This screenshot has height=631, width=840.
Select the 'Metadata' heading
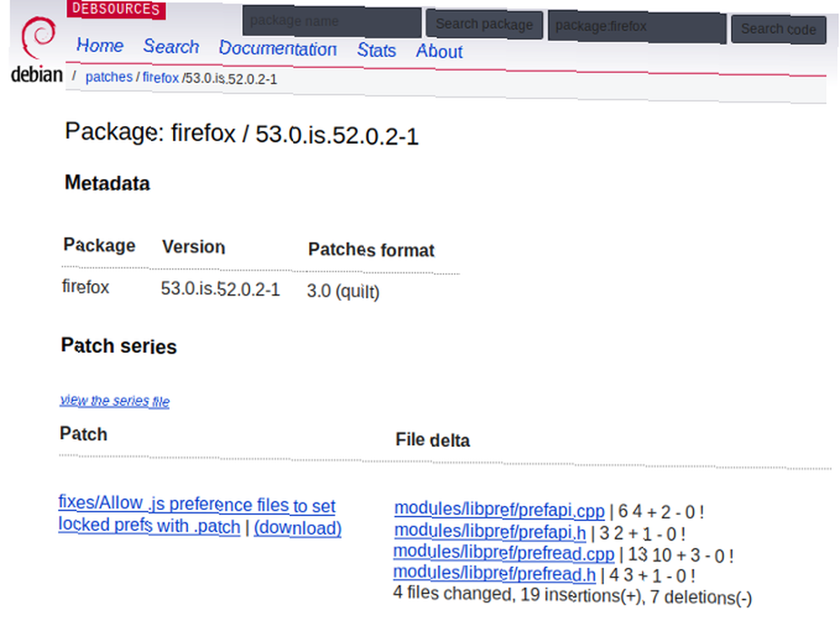pyautogui.click(x=108, y=183)
